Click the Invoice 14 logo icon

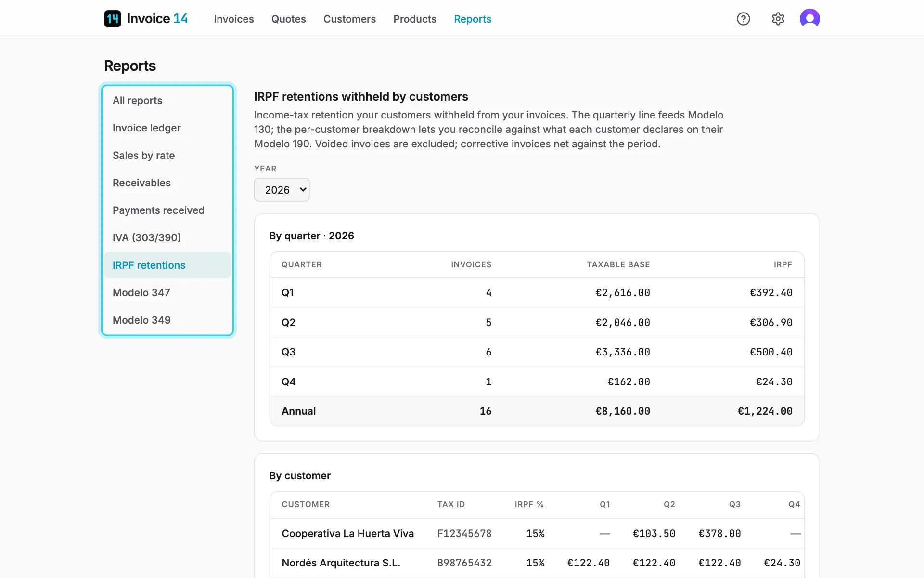tap(113, 19)
